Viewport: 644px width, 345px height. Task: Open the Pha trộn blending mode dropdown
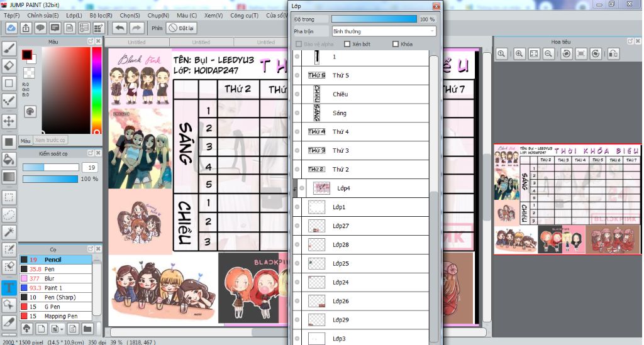coord(384,31)
